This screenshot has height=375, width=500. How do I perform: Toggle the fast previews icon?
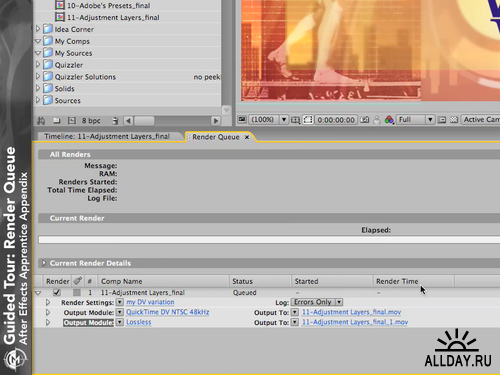tap(442, 119)
